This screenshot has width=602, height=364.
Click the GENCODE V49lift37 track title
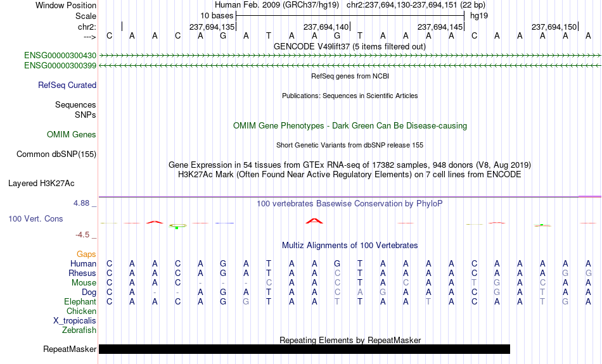tap(350, 47)
